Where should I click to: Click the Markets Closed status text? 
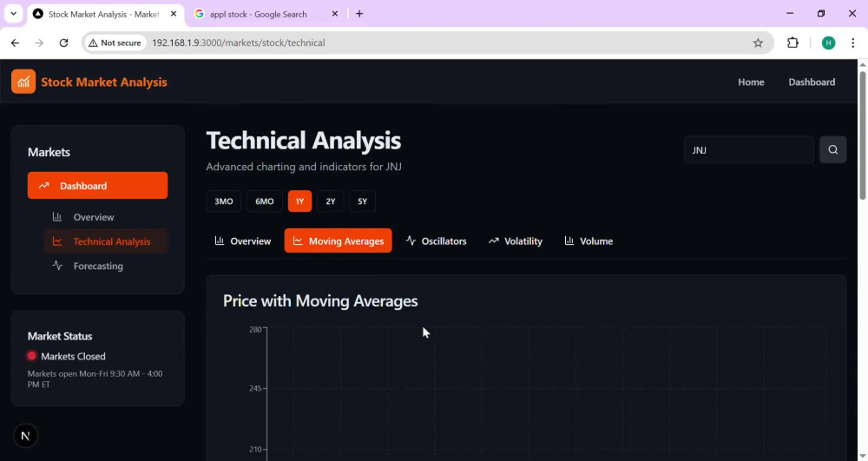point(73,357)
